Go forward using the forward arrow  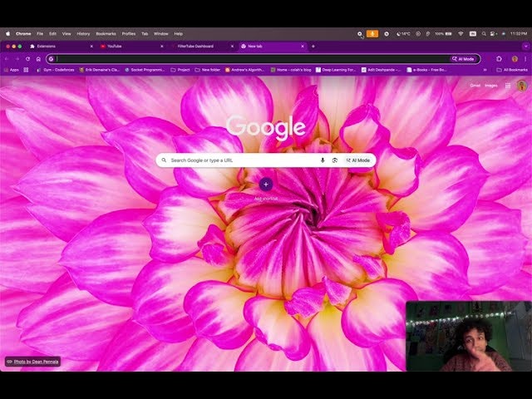click(17, 59)
